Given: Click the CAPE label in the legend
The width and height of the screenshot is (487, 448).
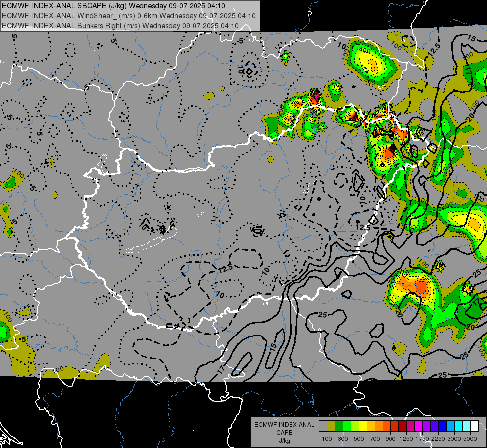Looking at the screenshot, I should click(x=284, y=433).
